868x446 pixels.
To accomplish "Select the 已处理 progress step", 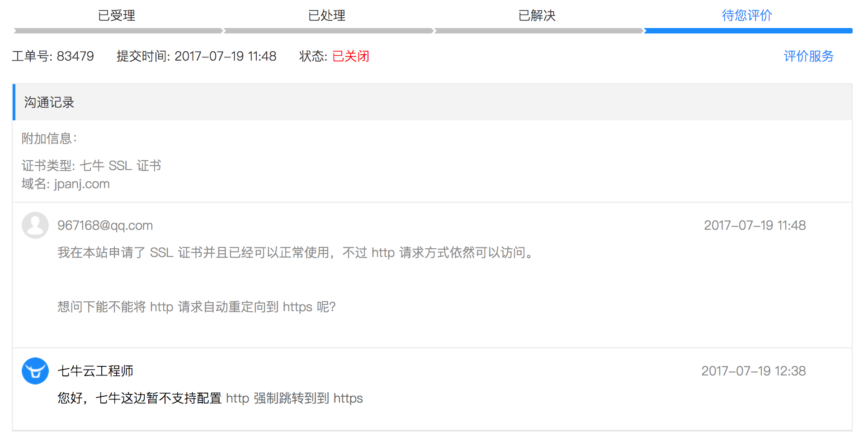I will 326,15.
